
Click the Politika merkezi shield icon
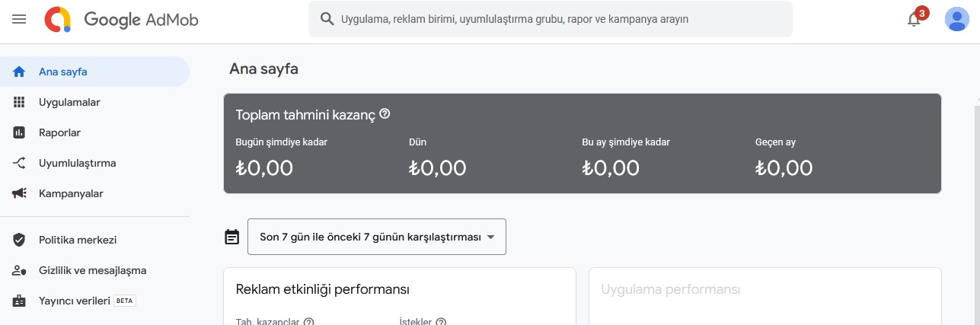(x=20, y=240)
